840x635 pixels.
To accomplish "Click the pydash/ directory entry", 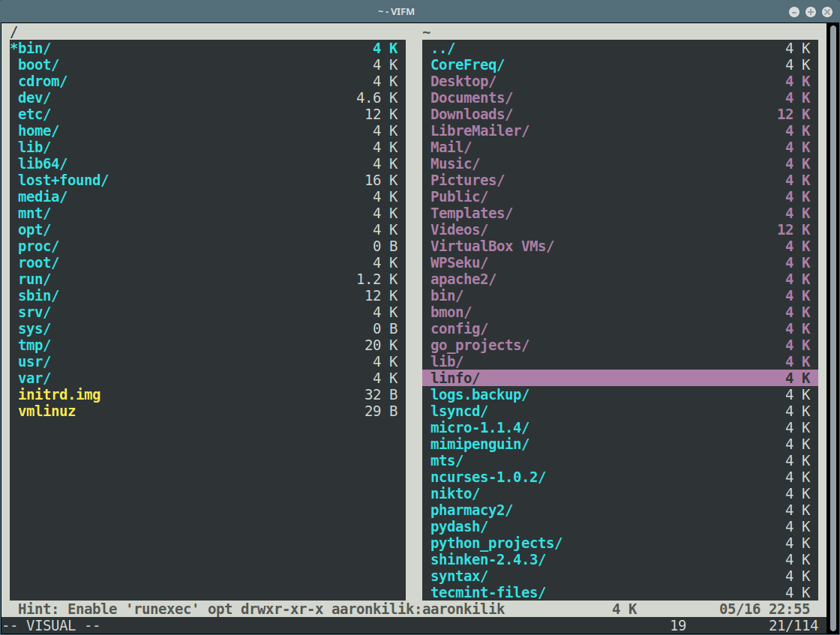I will click(619, 527).
